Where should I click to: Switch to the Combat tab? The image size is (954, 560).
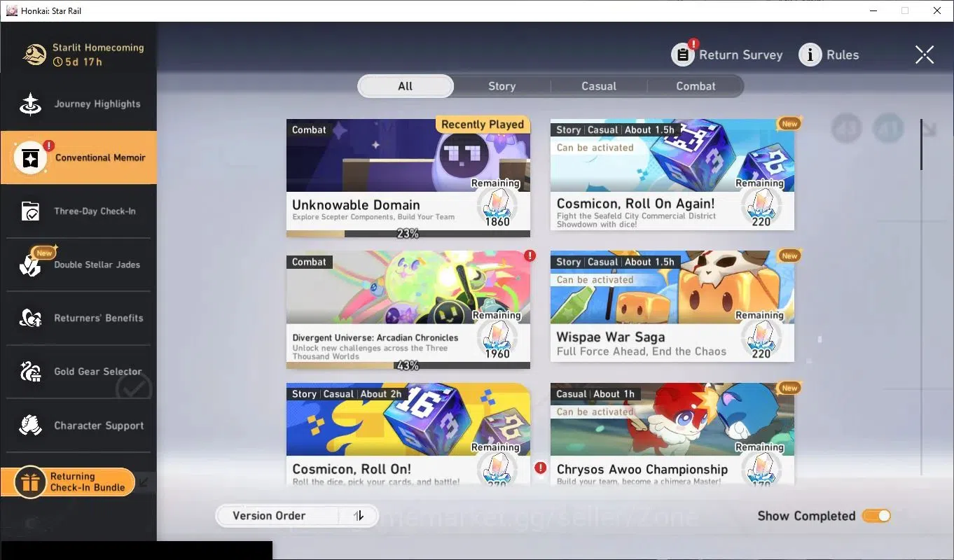[696, 86]
